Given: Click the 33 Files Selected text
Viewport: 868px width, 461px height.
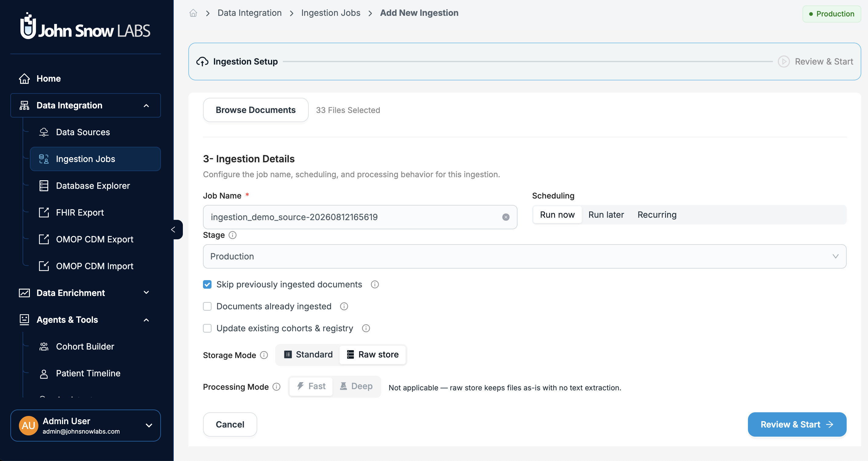Looking at the screenshot, I should [348, 110].
